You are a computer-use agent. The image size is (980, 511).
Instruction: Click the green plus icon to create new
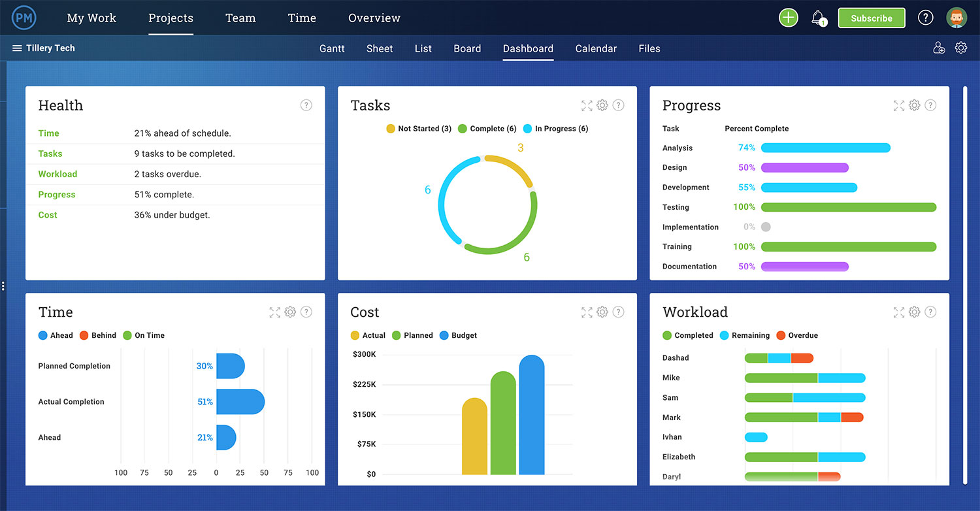(x=788, y=18)
